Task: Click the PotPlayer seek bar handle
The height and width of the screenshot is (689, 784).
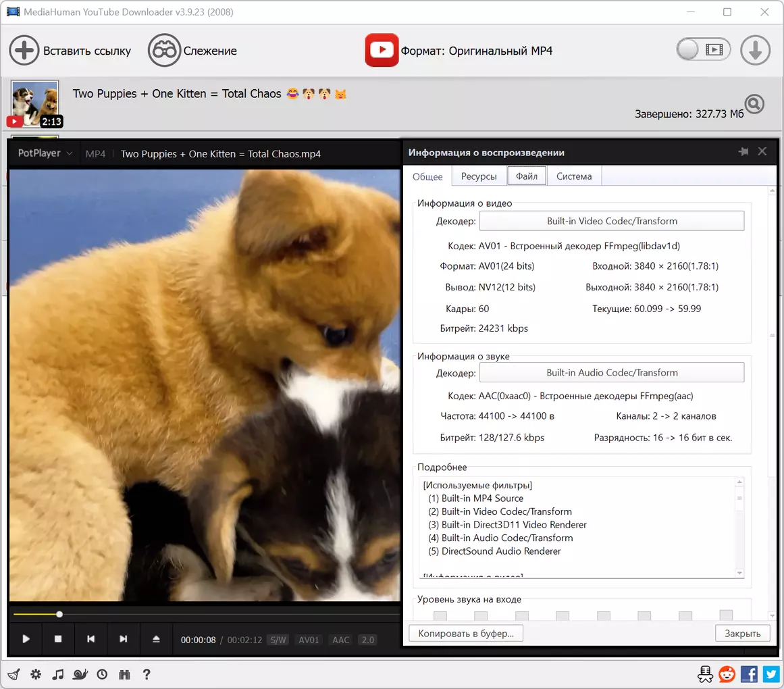Action: tap(59, 614)
